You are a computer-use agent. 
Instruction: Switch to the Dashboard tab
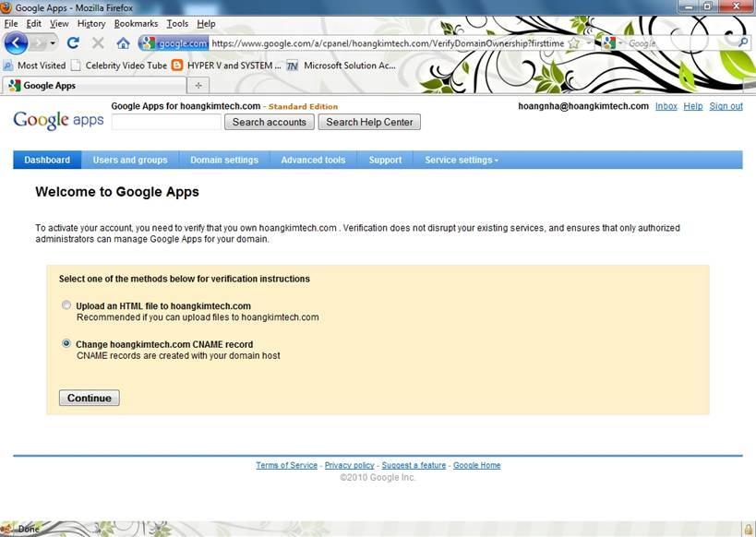point(47,160)
